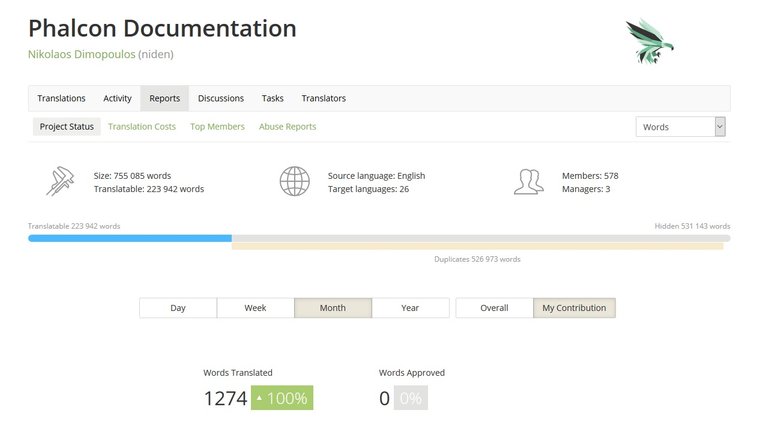The height and width of the screenshot is (422, 768).
Task: Select the Month period toggle
Action: [333, 308]
